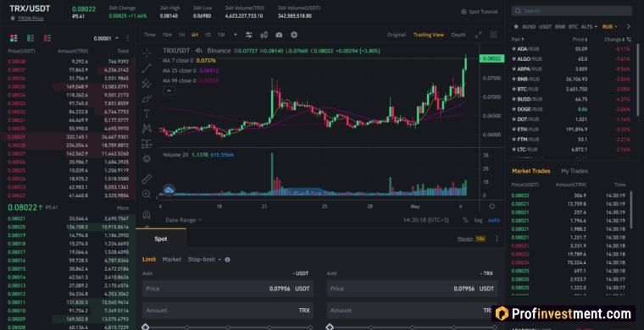
Task: Click the buy amount slider handle
Action: [x=145, y=327]
